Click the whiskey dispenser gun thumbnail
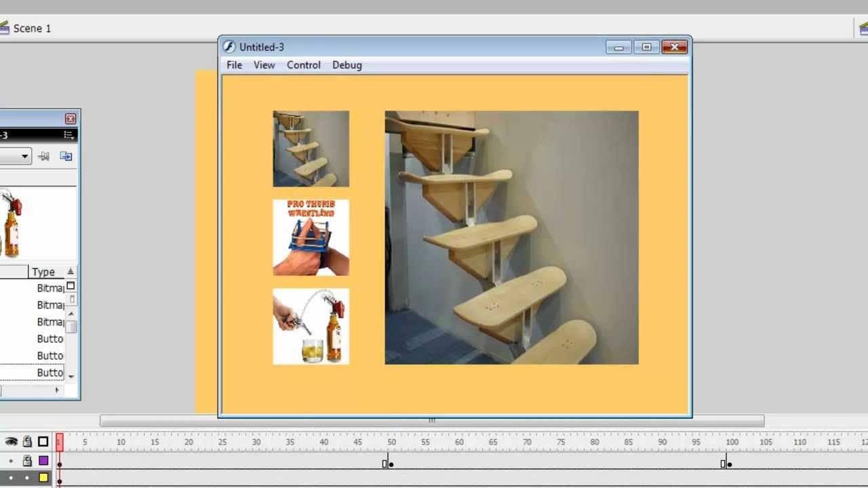 [x=311, y=327]
